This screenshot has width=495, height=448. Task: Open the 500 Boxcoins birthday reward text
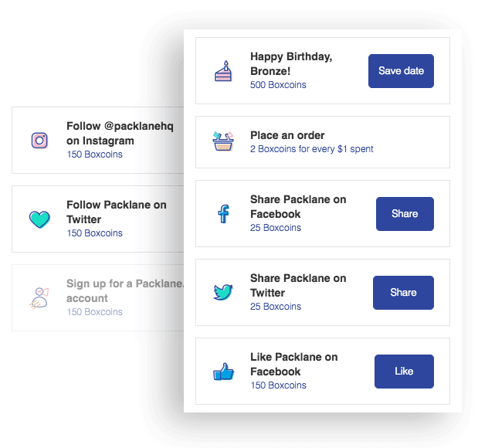pos(278,85)
